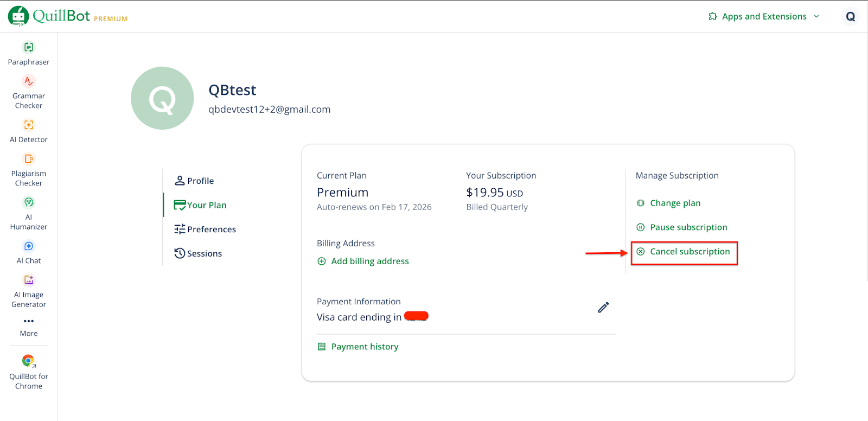Open the AI Image Generator
The image size is (868, 421).
click(x=29, y=290)
